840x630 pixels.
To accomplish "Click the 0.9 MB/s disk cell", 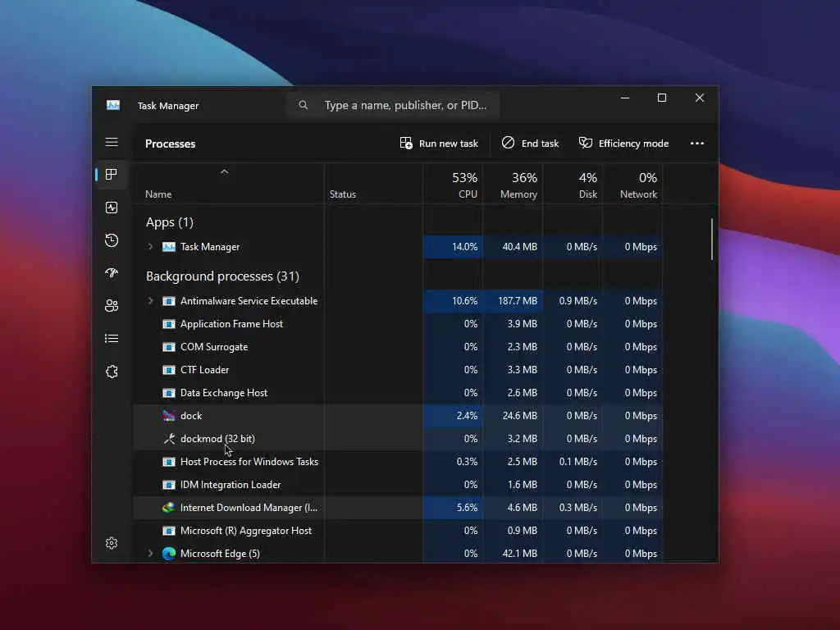I will point(573,301).
